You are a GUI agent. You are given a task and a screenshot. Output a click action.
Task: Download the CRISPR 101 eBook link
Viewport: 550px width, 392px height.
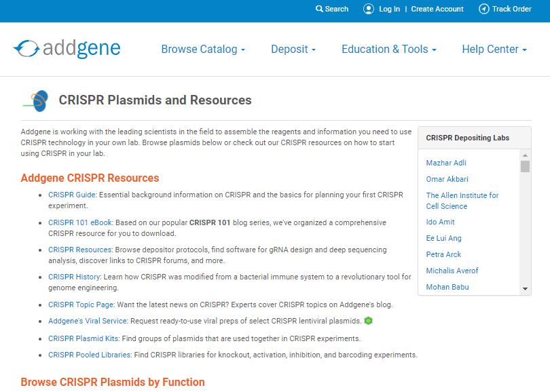coord(80,222)
